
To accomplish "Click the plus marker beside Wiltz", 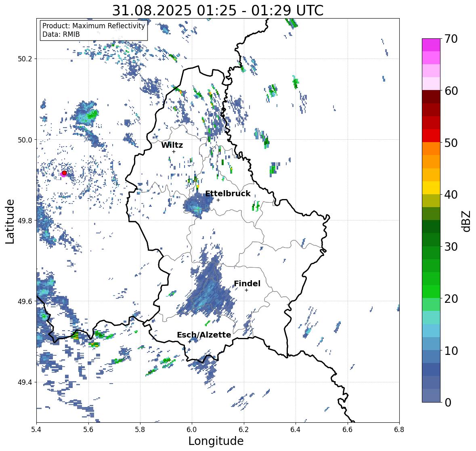I will (174, 152).
